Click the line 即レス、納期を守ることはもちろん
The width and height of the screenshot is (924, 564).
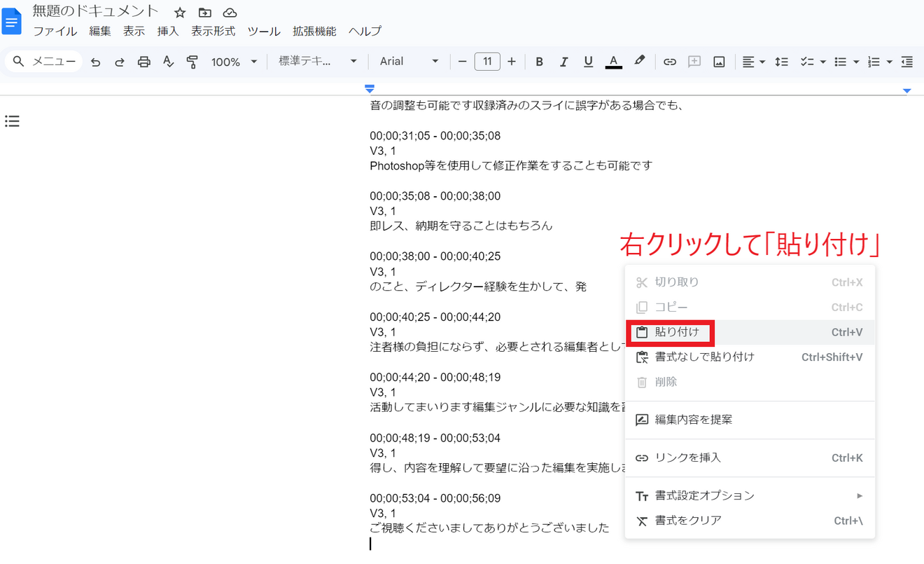461,226
